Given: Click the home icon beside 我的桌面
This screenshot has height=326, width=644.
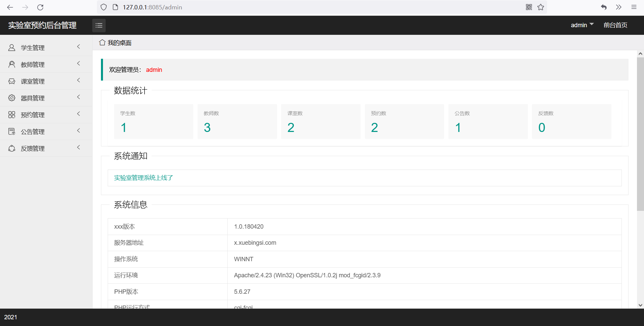Looking at the screenshot, I should click(102, 43).
